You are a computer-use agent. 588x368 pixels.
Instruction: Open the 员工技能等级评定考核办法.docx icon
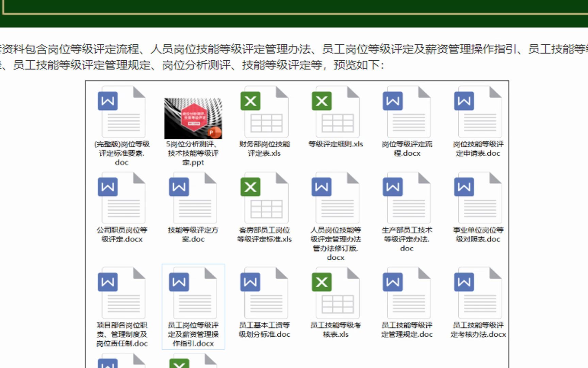pos(478,293)
